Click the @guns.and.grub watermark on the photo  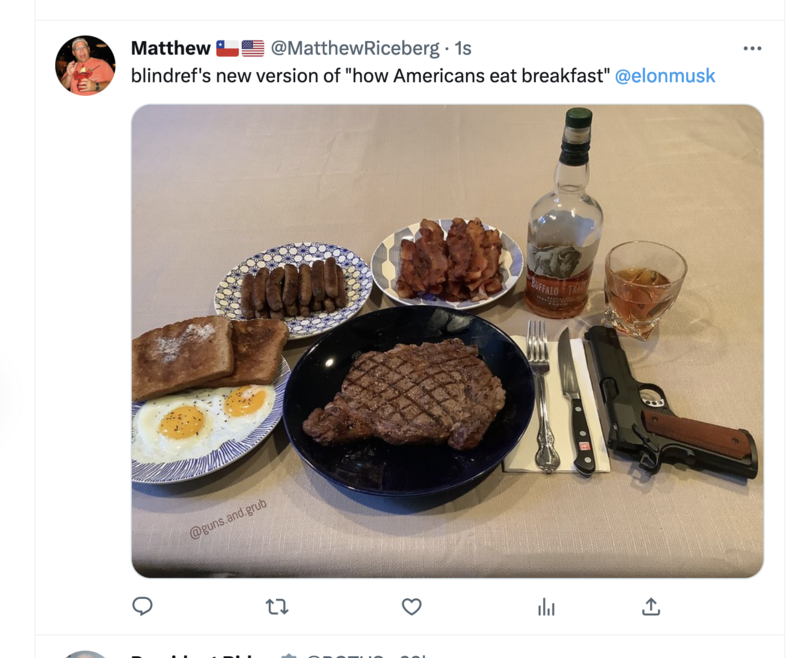coord(228,519)
